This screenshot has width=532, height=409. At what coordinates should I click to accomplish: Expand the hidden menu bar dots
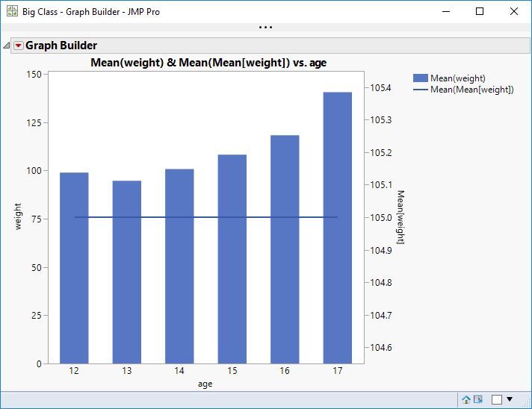tap(265, 27)
